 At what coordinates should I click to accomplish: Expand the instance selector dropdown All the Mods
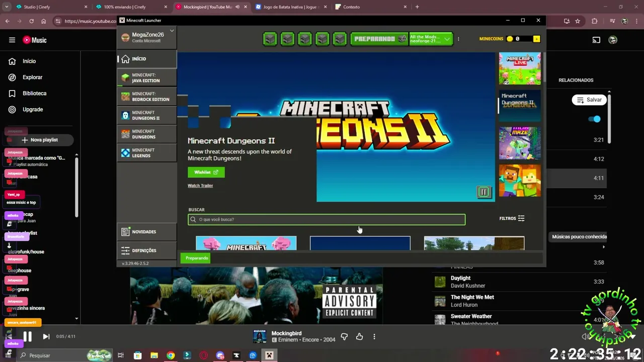[431, 39]
